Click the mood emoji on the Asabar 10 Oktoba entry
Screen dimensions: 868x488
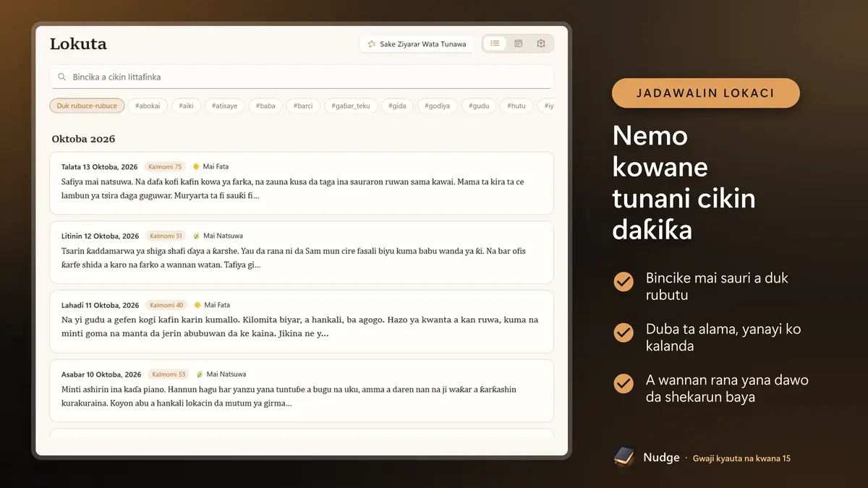[200, 374]
